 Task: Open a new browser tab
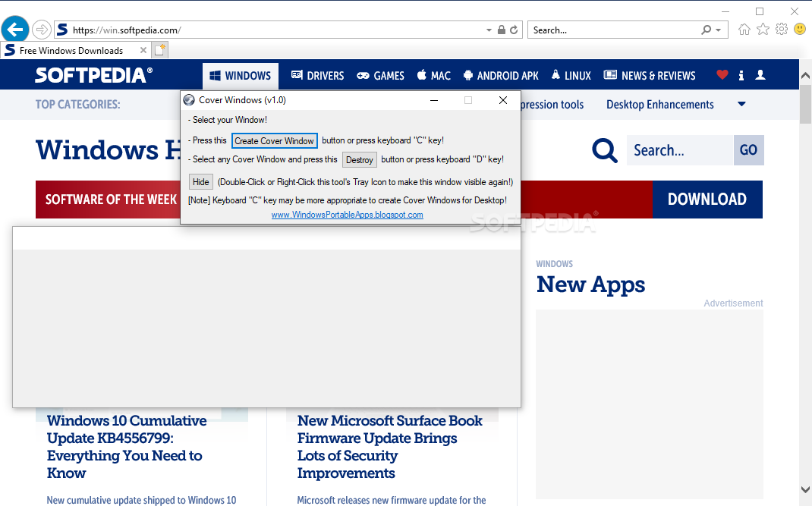click(160, 50)
